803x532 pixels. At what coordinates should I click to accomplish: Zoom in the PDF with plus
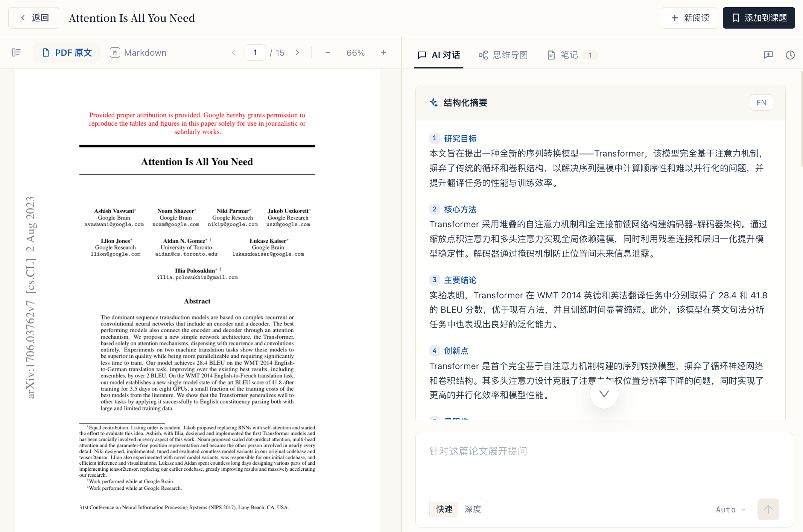[x=383, y=53]
